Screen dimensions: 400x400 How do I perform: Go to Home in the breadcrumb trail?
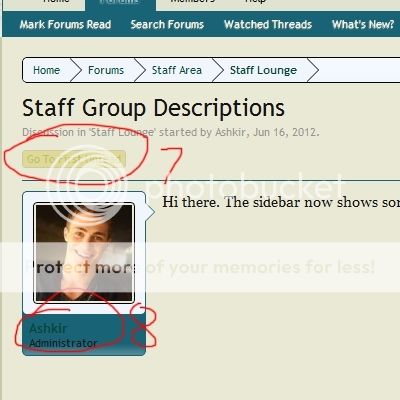click(x=46, y=70)
